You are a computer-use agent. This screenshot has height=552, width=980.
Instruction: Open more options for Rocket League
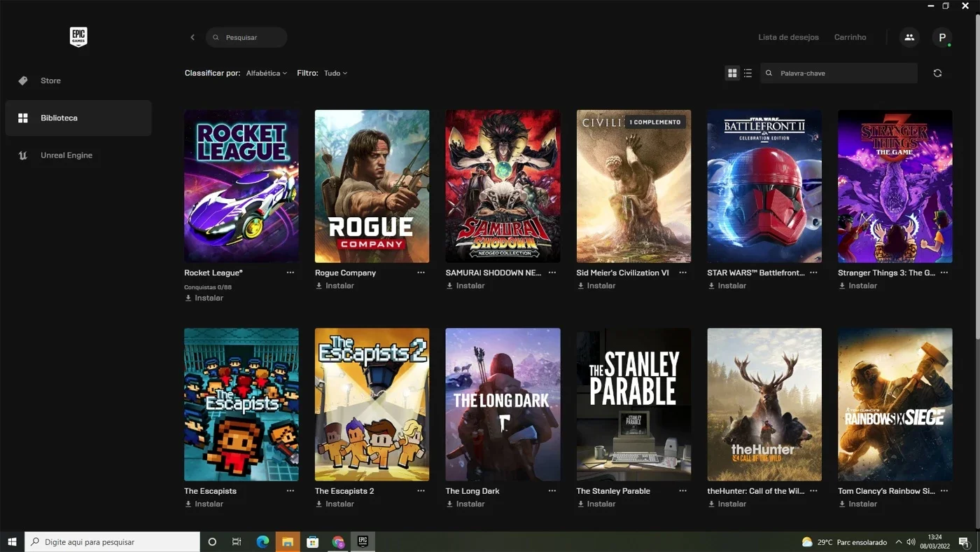click(290, 272)
